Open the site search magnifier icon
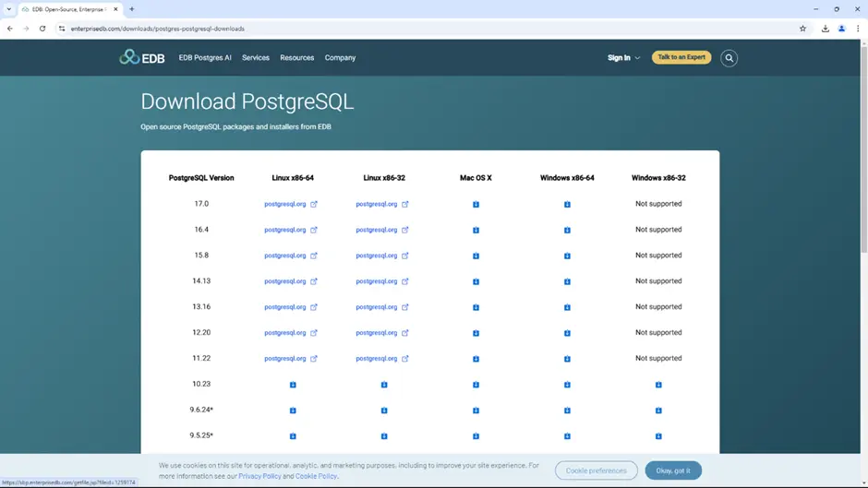This screenshot has width=868, height=488. [729, 57]
